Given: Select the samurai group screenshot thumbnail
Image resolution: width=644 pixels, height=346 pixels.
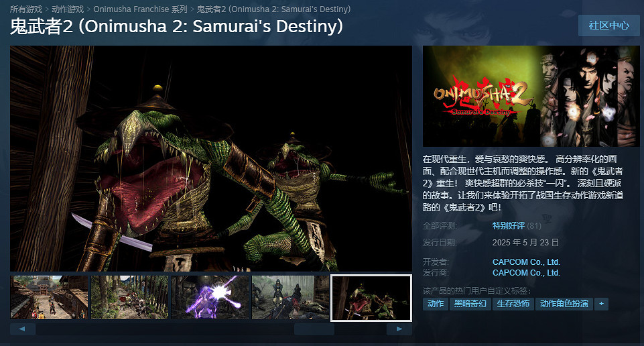Looking at the screenshot, I should click(290, 298).
